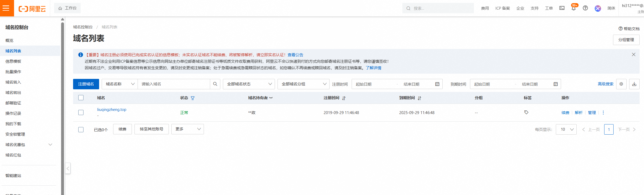Screen dimensions: 644x195
Task: Click the 注册域名 button
Action: [x=86, y=84]
